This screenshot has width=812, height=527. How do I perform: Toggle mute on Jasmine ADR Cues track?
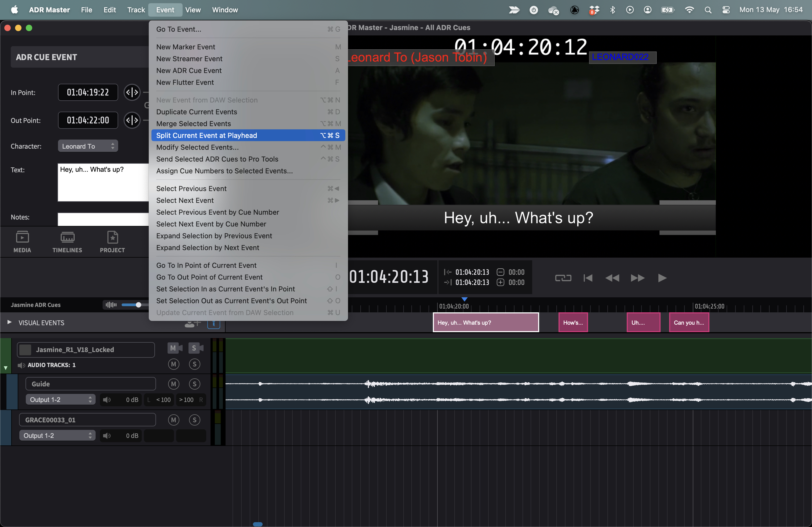click(x=110, y=305)
